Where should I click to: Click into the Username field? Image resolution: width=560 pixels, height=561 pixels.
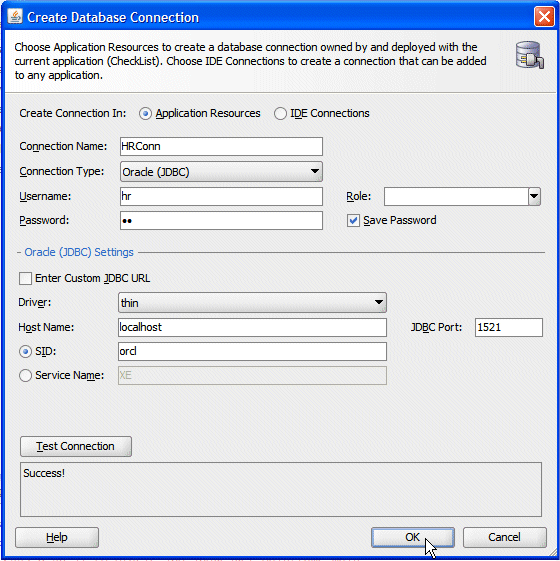point(221,196)
